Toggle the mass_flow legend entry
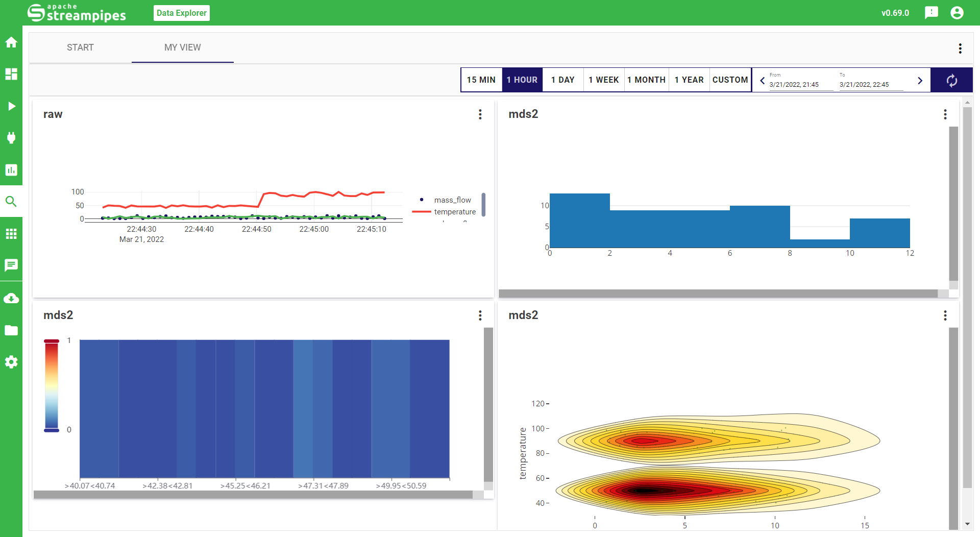 coord(452,200)
